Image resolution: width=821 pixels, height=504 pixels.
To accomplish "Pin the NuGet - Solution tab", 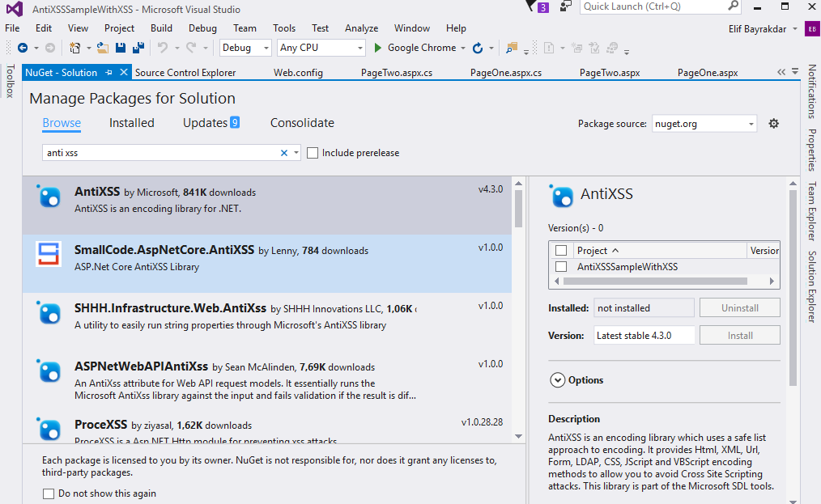I will click(x=109, y=73).
